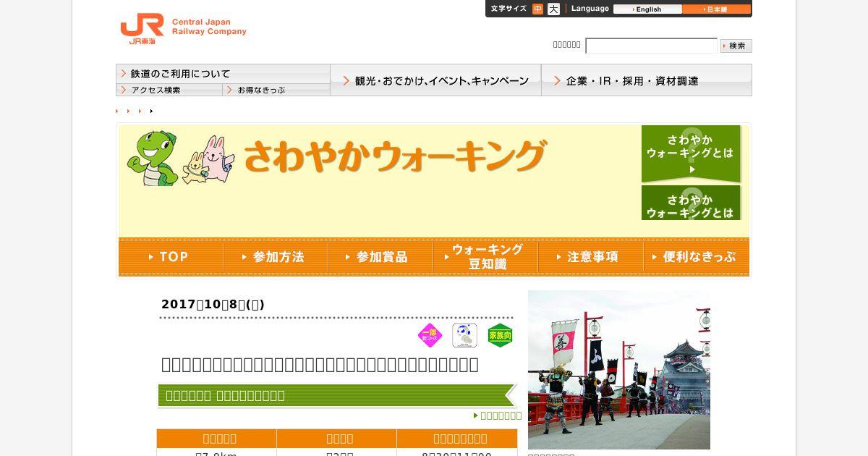Click the 2017 10 8 date heading

pyautogui.click(x=213, y=304)
